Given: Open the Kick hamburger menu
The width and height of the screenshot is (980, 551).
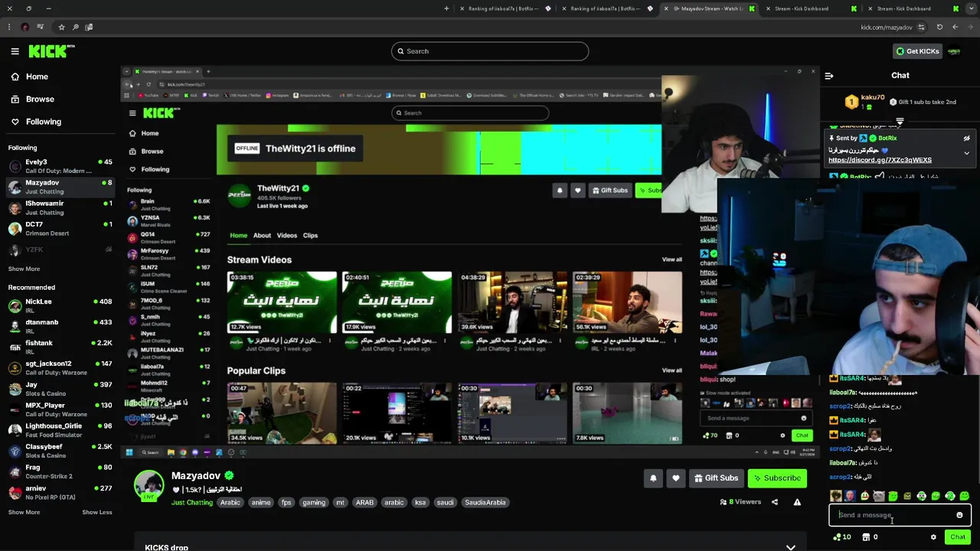Looking at the screenshot, I should click(x=15, y=51).
